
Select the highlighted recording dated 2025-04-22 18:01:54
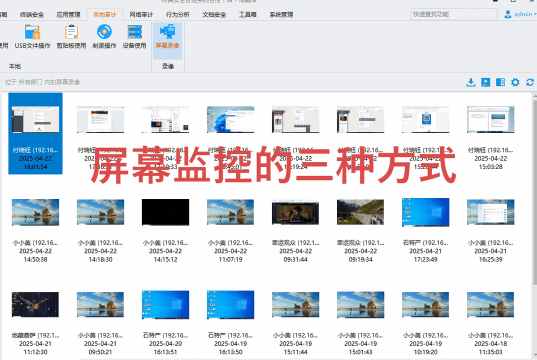click(35, 133)
